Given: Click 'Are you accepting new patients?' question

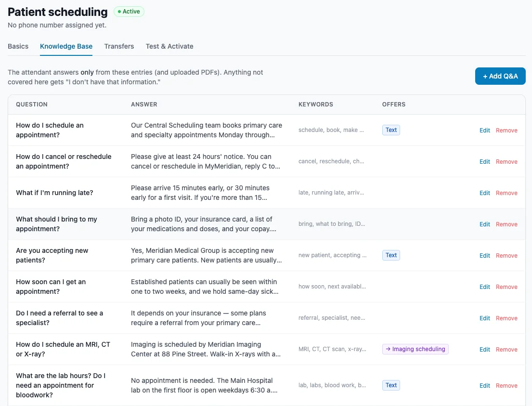Looking at the screenshot, I should point(52,255).
